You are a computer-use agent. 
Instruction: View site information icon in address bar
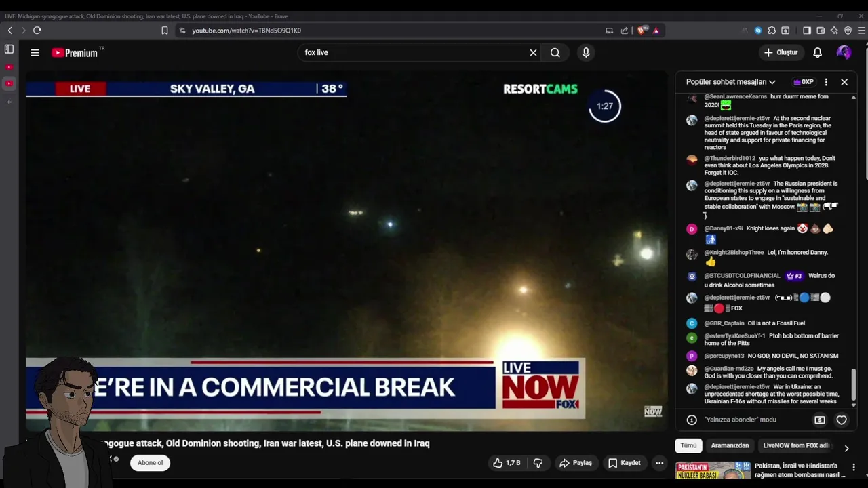(x=182, y=30)
